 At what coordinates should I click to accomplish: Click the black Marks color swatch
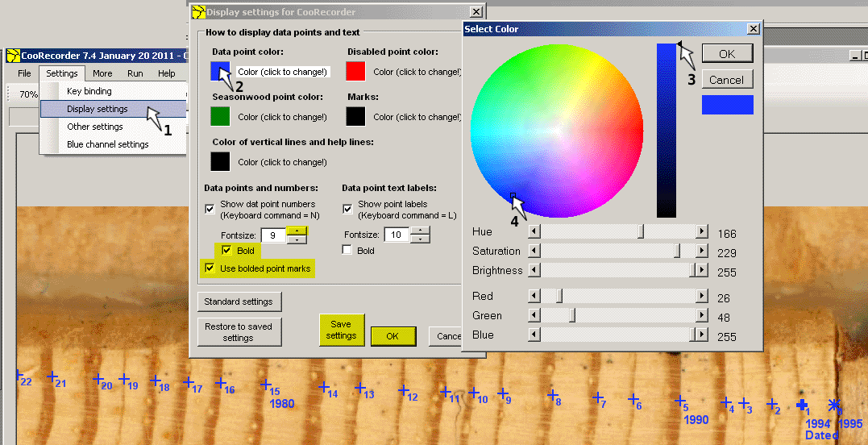(x=355, y=116)
